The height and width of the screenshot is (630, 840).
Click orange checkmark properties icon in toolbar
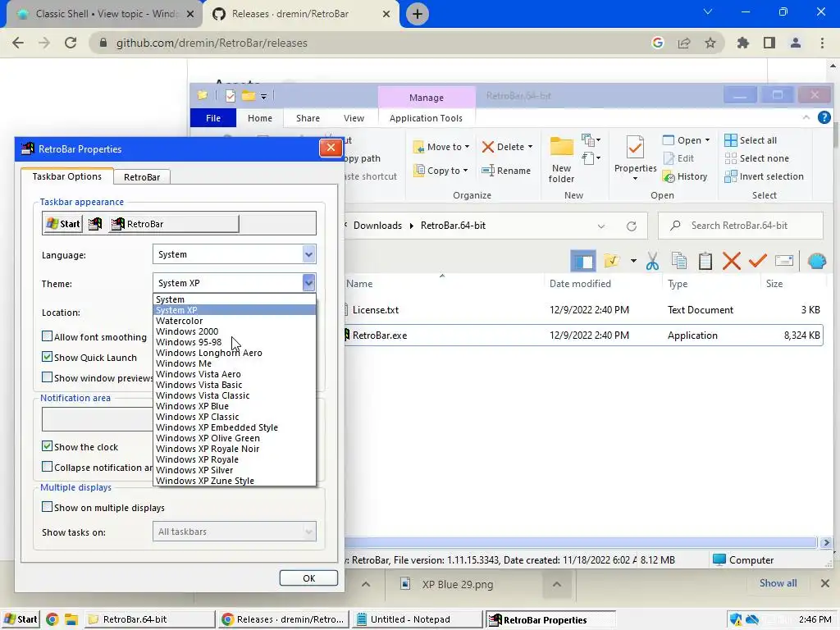(x=757, y=261)
